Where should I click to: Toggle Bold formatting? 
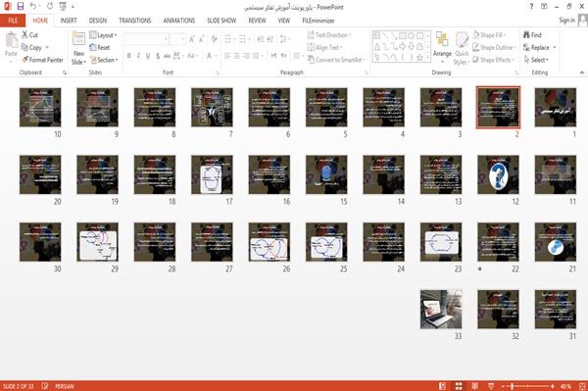(129, 56)
